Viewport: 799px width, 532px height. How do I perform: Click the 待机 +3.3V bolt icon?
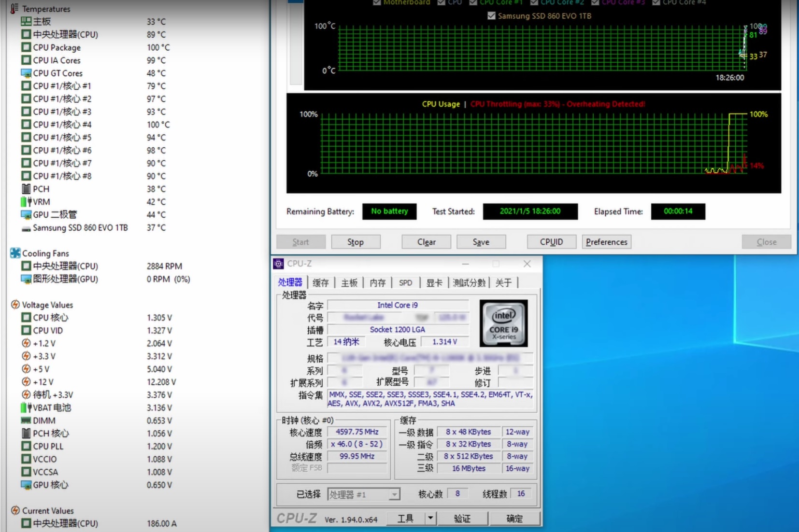point(26,394)
